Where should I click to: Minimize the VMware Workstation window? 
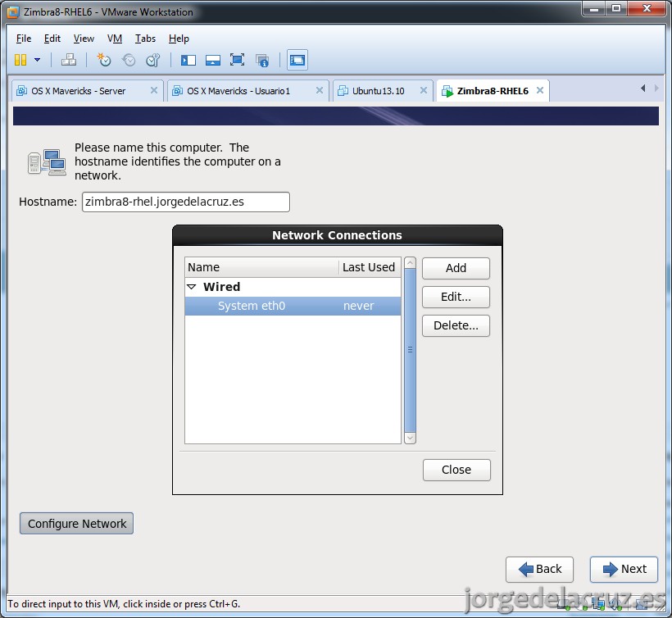pos(594,8)
